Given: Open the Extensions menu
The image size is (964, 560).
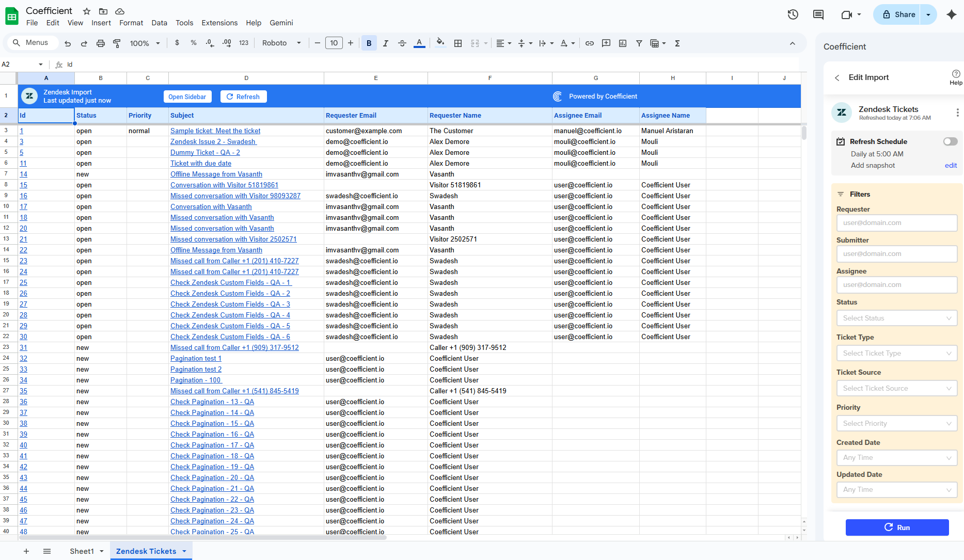Looking at the screenshot, I should [219, 23].
